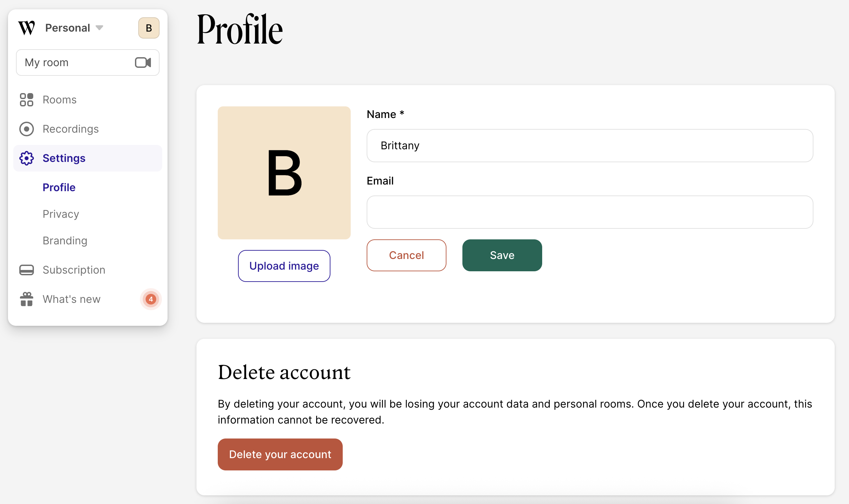
Task: Open the Privacy settings page
Action: click(x=61, y=214)
